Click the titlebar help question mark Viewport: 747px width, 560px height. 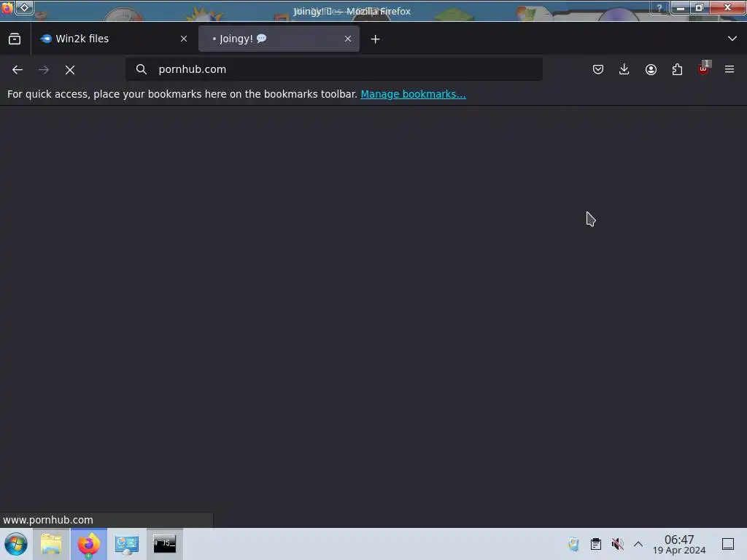pos(659,8)
